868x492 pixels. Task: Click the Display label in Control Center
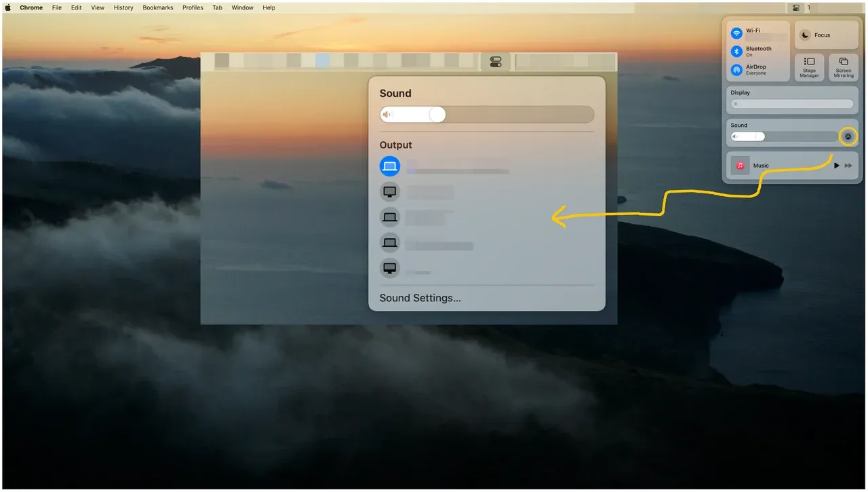pyautogui.click(x=741, y=92)
